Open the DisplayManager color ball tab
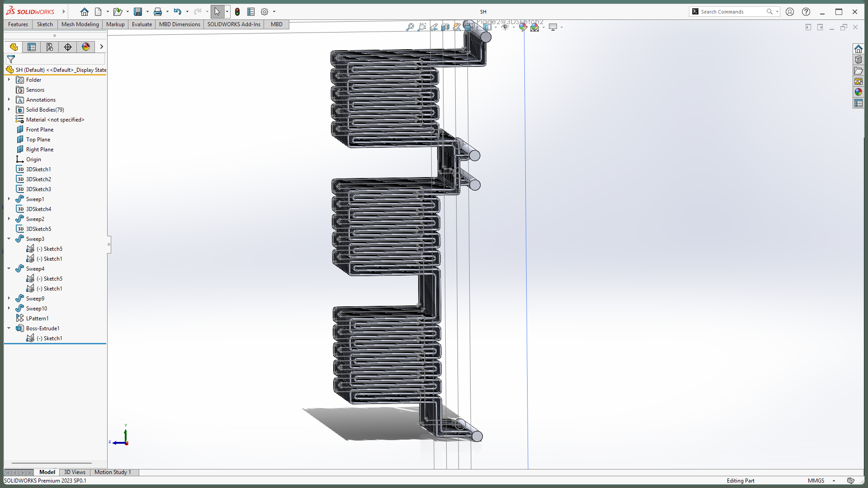868x488 pixels. [86, 47]
